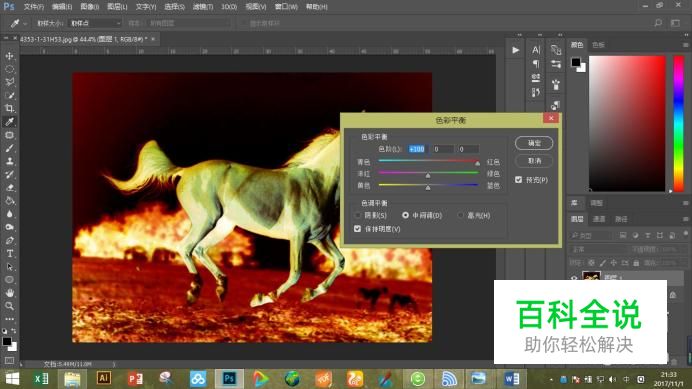Click the lock all layer icon
The height and width of the screenshot is (389, 692).
(x=636, y=263)
